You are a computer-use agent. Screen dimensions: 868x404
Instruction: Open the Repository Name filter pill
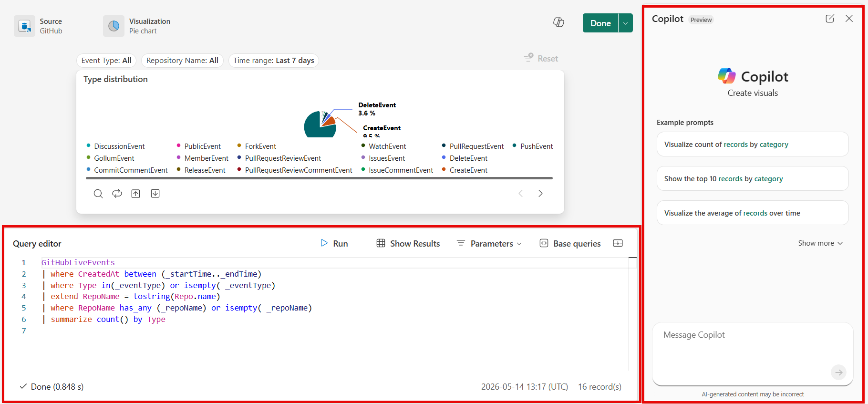(x=182, y=61)
